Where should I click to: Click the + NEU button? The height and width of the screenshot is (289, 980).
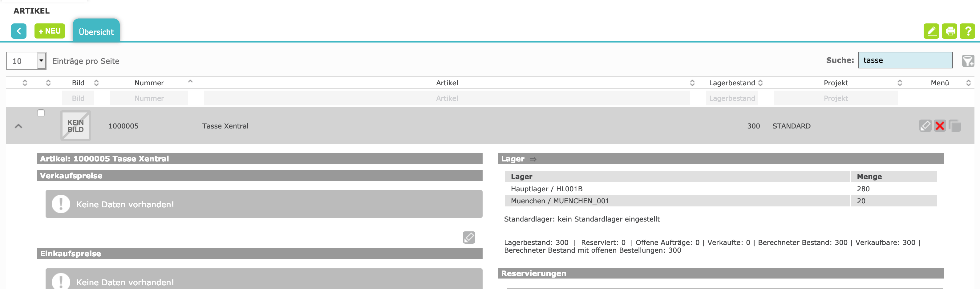pos(50,31)
